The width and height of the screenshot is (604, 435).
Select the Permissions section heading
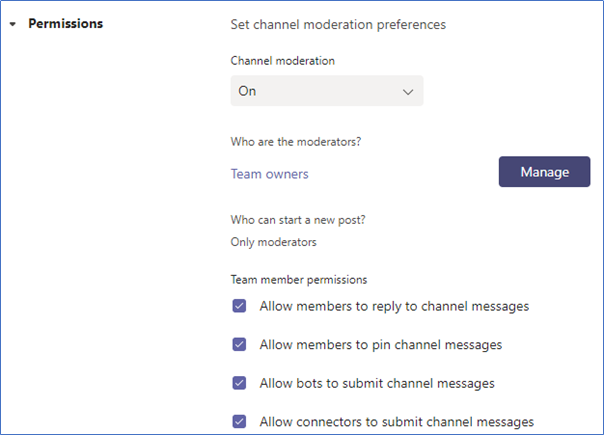pos(65,24)
